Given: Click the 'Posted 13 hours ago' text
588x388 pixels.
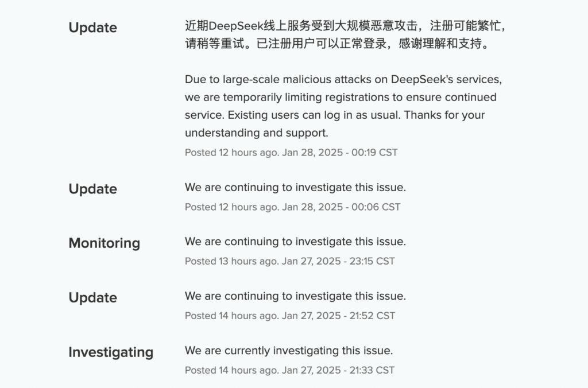Looking at the screenshot, I should click(231, 261).
